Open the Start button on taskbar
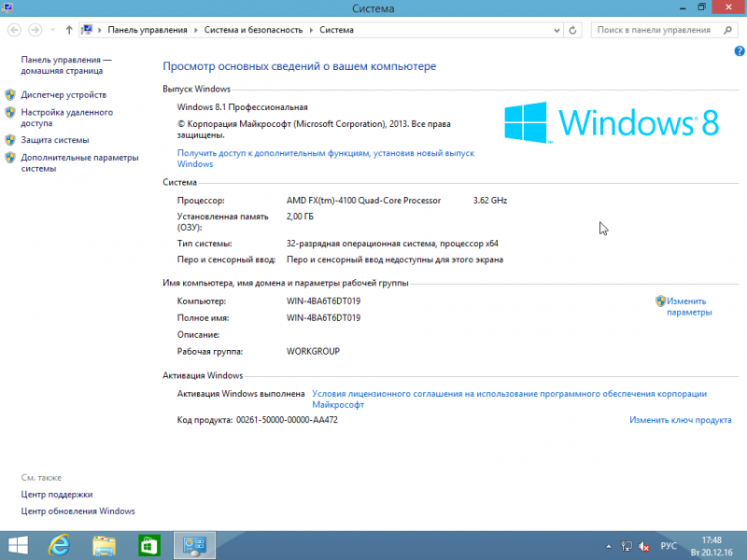 point(18,546)
